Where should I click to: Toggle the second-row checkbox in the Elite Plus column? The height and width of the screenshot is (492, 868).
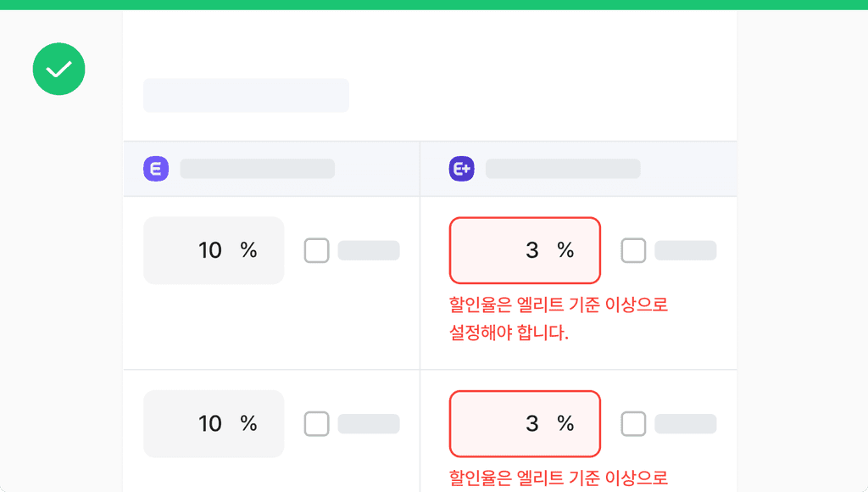(x=633, y=423)
